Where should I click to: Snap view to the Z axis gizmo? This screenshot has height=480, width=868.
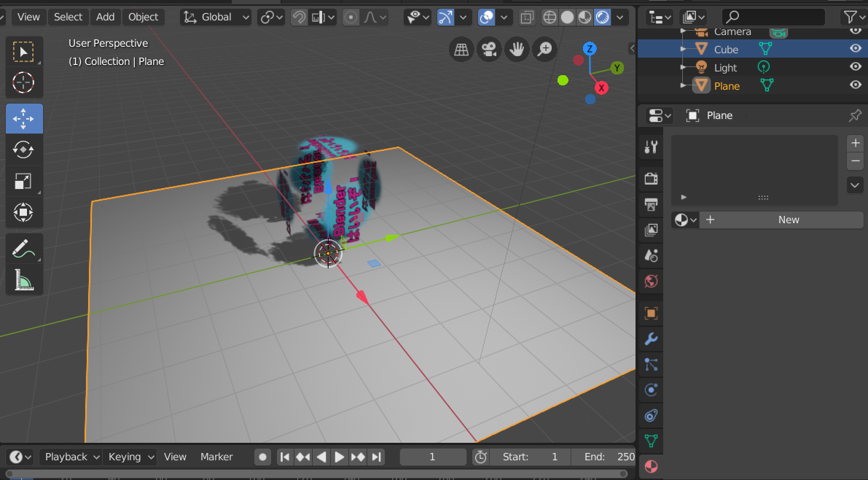(x=590, y=49)
